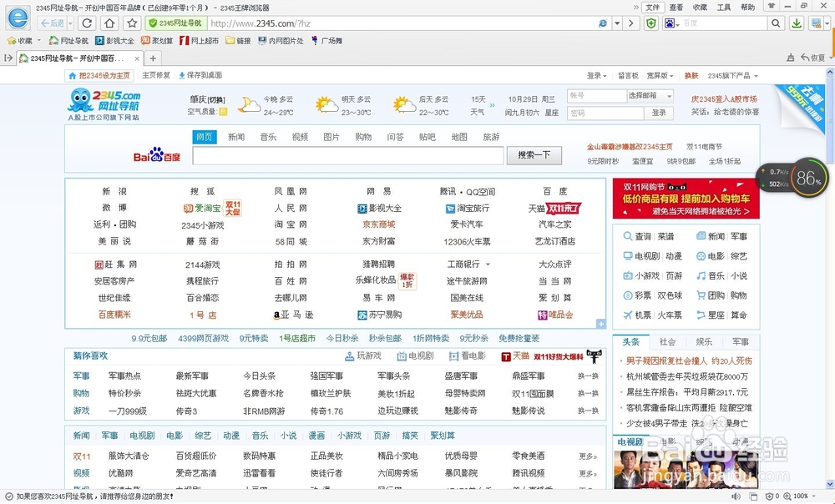This screenshot has height=504, width=835.
Task: Click the 密码 password field
Action: (x=605, y=113)
